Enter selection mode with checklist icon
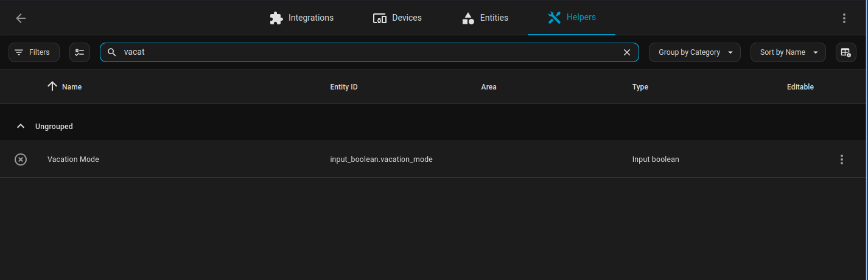868x280 pixels. click(x=80, y=52)
